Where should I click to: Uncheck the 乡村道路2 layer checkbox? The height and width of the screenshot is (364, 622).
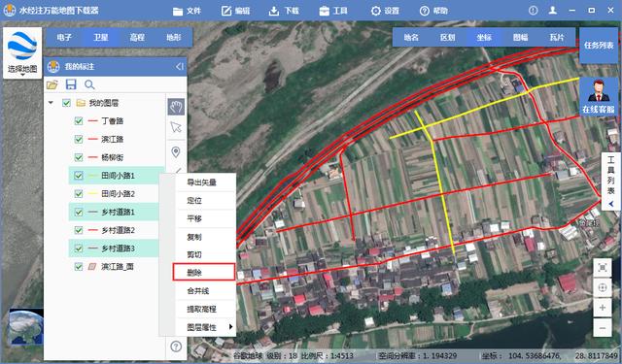[x=79, y=230]
